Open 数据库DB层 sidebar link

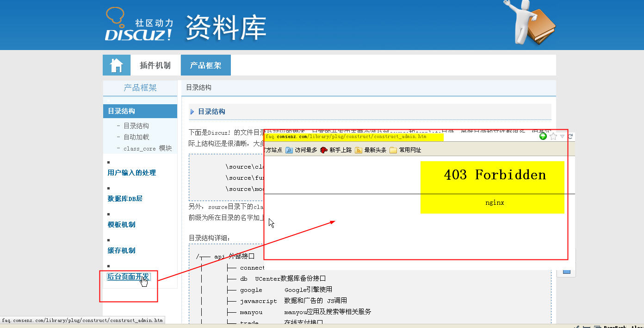coord(125,199)
